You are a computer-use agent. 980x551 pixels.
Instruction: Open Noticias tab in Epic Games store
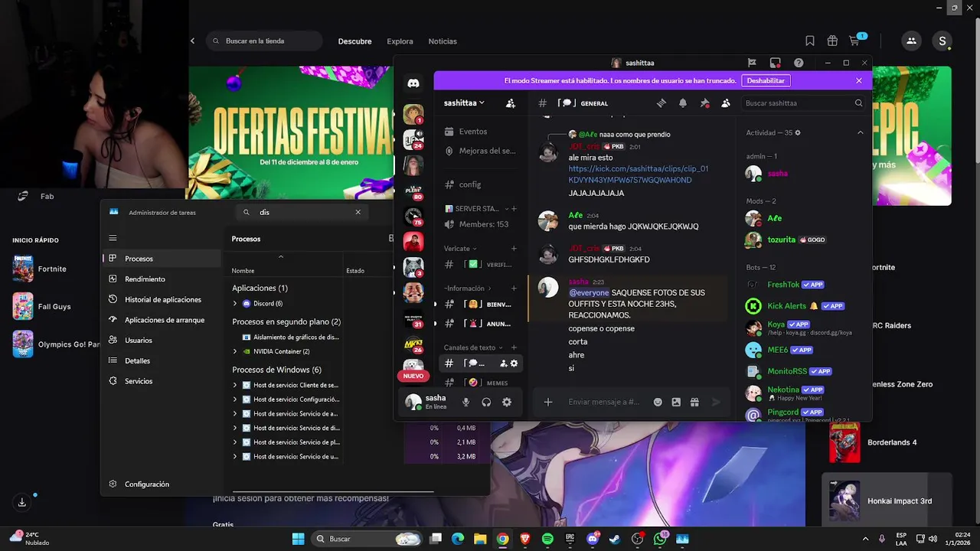(443, 41)
